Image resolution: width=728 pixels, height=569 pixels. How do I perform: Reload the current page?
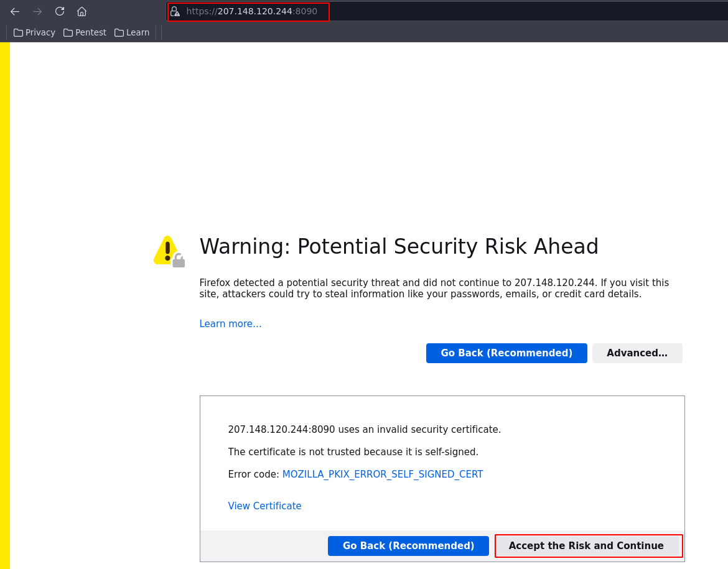(60, 12)
